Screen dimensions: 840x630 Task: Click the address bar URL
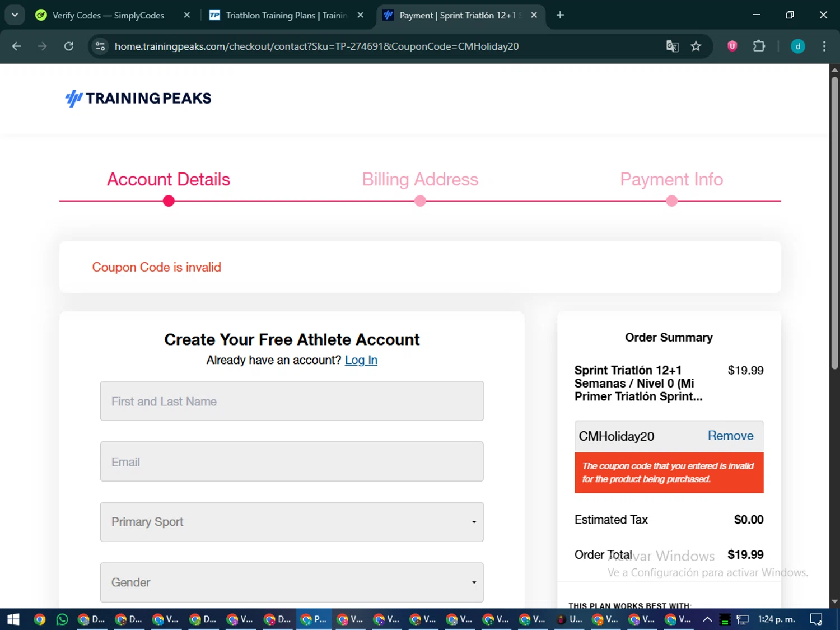[316, 46]
